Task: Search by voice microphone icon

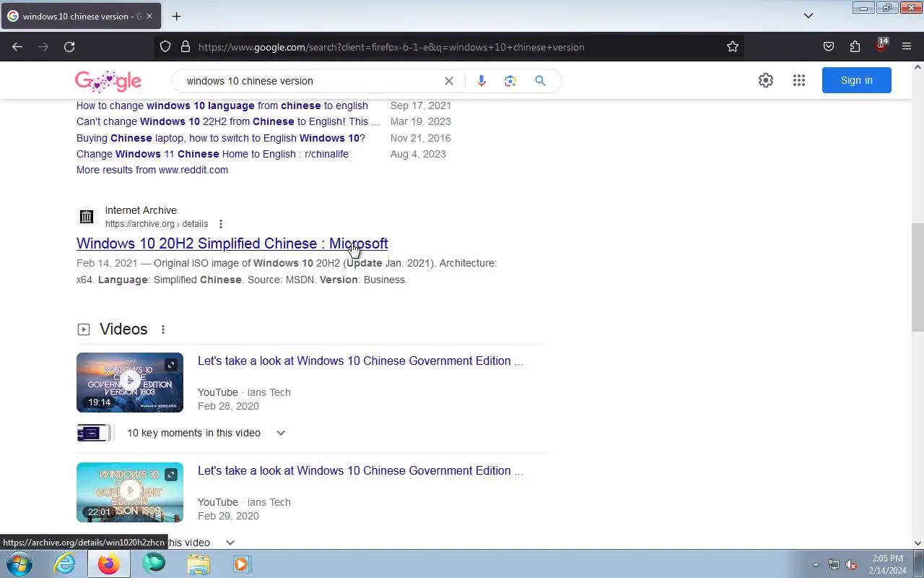Action: [x=481, y=81]
